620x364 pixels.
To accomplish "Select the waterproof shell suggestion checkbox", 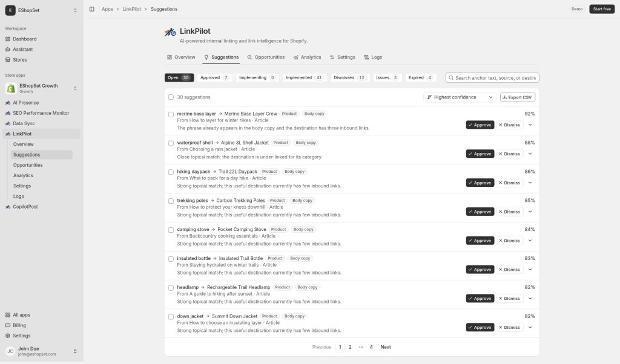I will (x=171, y=143).
